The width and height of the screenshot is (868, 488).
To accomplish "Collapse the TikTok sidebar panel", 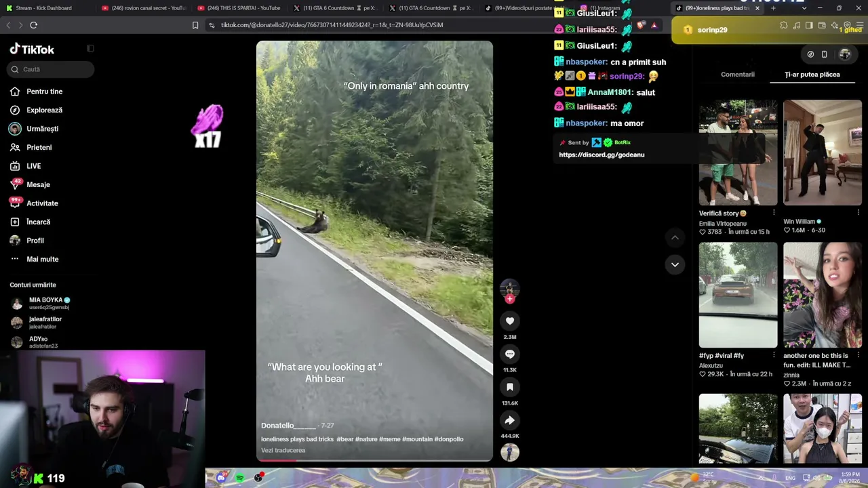I will click(90, 49).
